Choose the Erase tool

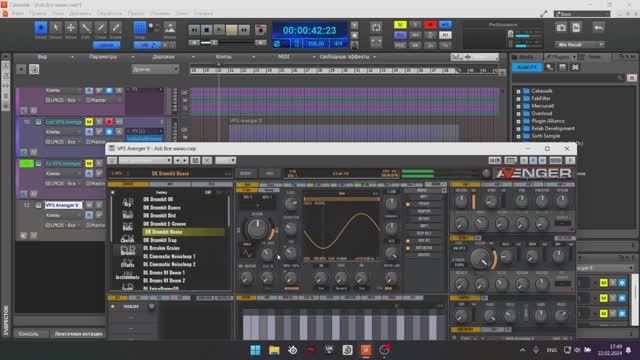coord(116,27)
